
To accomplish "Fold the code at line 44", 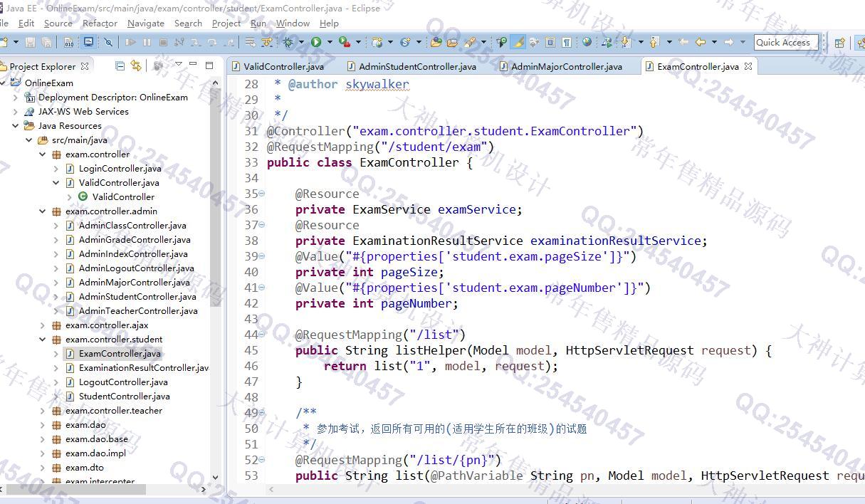I will 262,335.
